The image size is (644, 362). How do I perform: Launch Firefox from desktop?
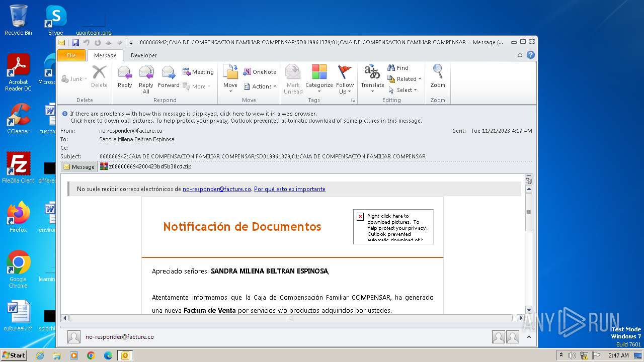(x=18, y=217)
